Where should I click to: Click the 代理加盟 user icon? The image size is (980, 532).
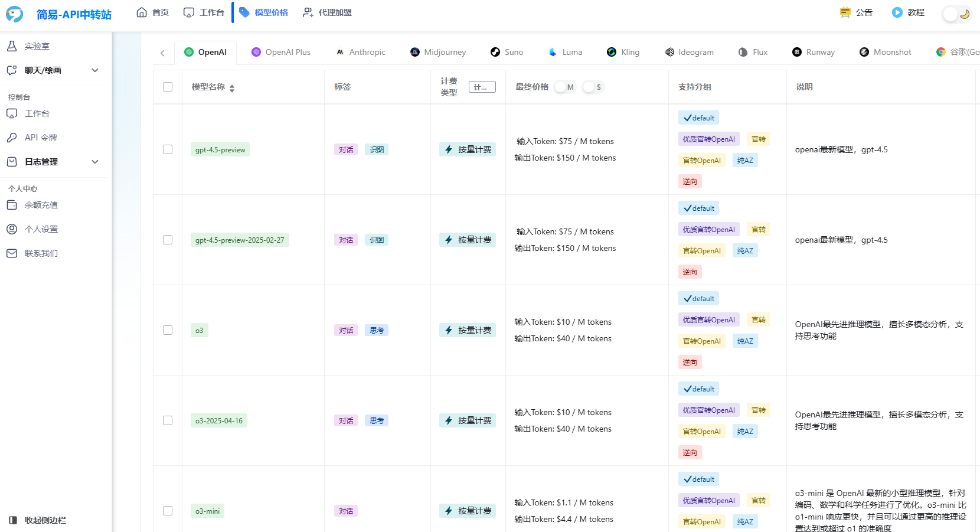[x=308, y=12]
